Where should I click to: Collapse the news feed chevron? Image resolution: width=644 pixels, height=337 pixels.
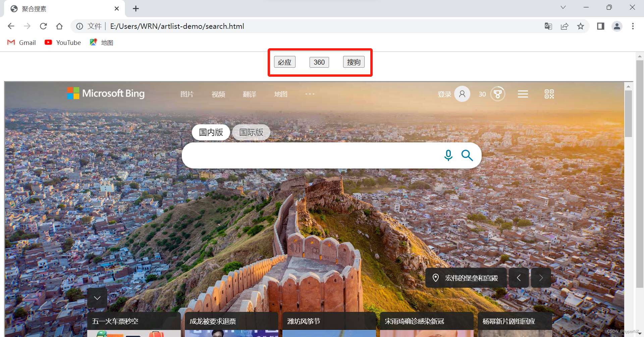point(97,298)
